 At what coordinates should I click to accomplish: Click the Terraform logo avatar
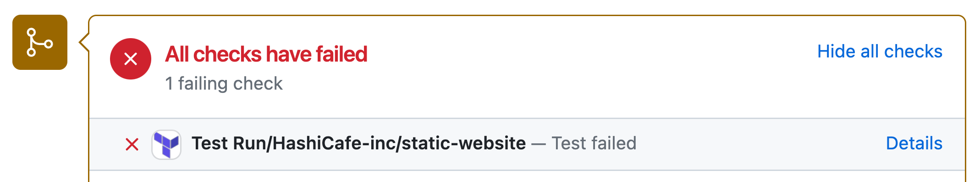click(x=166, y=144)
